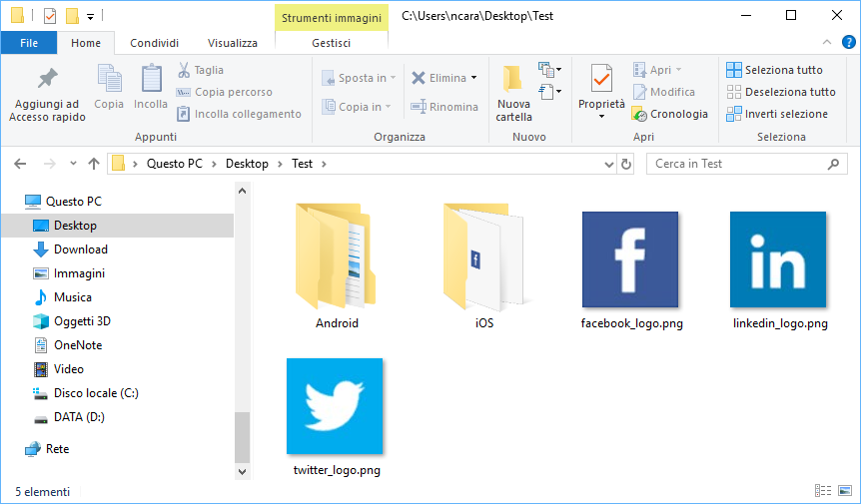Open Musica in navigation pane
Viewport: 861px width, 504px height.
point(73,297)
